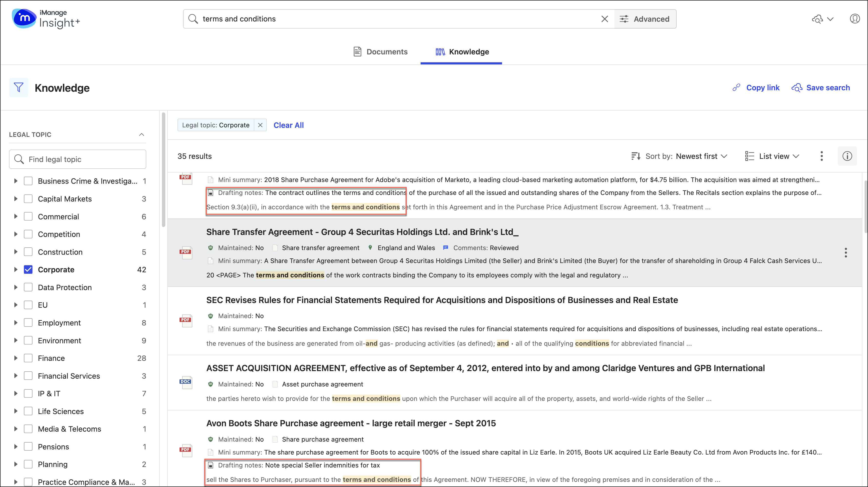Remove the Legal topic Corporate filter chip
The image size is (868, 487).
pyautogui.click(x=260, y=125)
